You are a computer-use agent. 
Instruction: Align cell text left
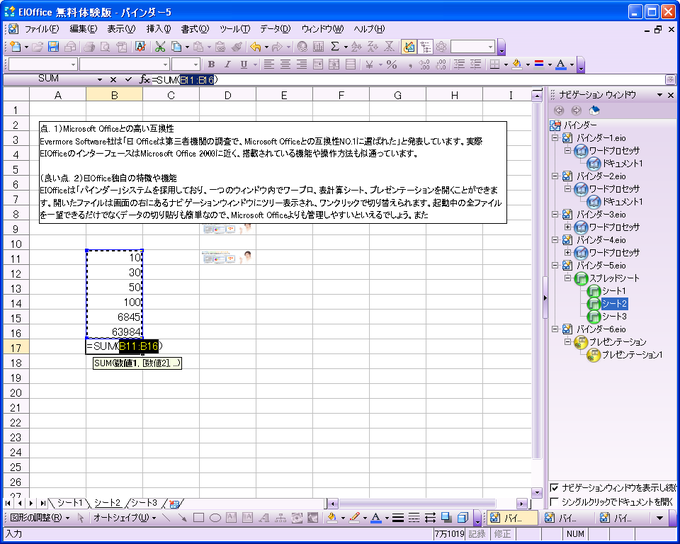(x=269, y=65)
